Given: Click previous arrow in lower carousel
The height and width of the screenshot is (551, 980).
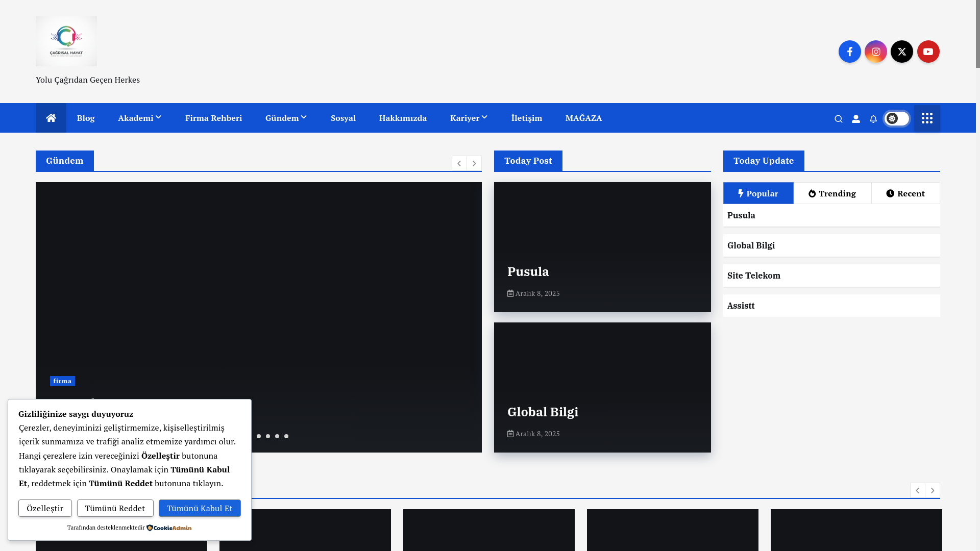Looking at the screenshot, I should (918, 490).
